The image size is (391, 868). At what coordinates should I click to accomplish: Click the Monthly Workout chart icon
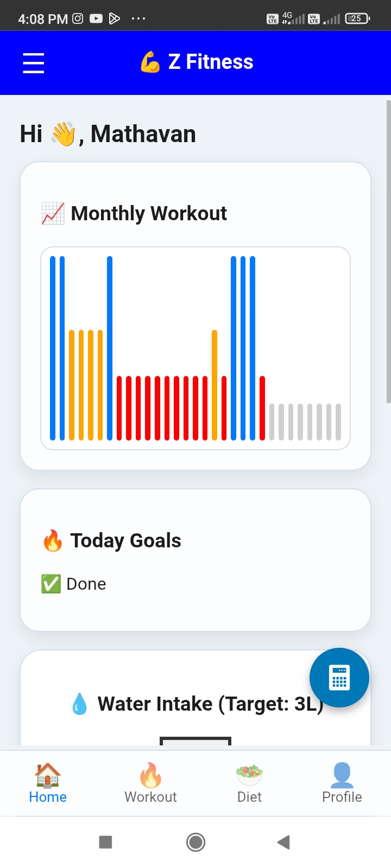53,213
